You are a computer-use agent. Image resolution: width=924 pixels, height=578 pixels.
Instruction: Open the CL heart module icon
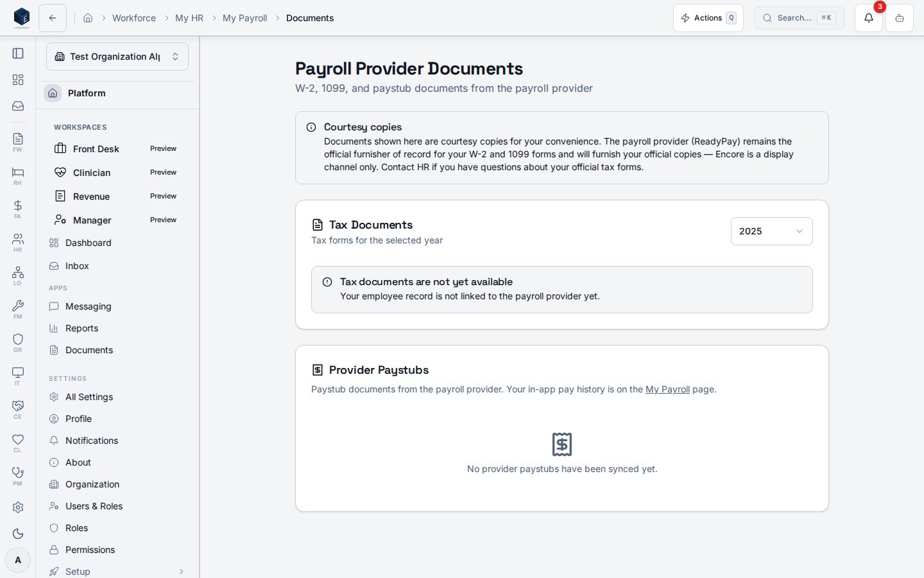click(x=18, y=442)
